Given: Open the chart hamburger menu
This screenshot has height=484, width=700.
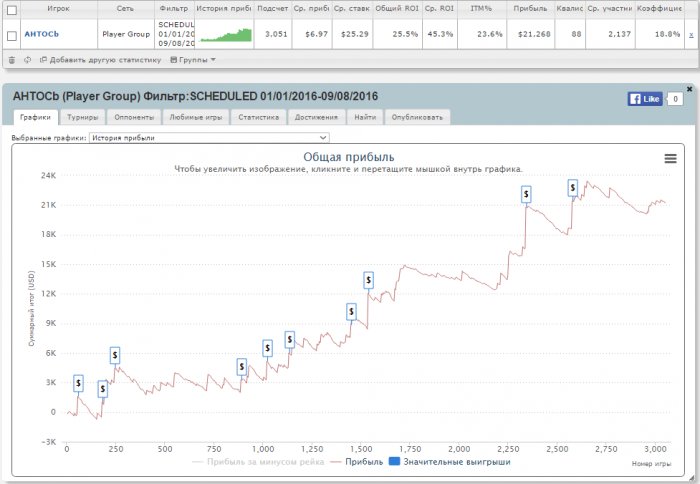Looking at the screenshot, I should (670, 158).
